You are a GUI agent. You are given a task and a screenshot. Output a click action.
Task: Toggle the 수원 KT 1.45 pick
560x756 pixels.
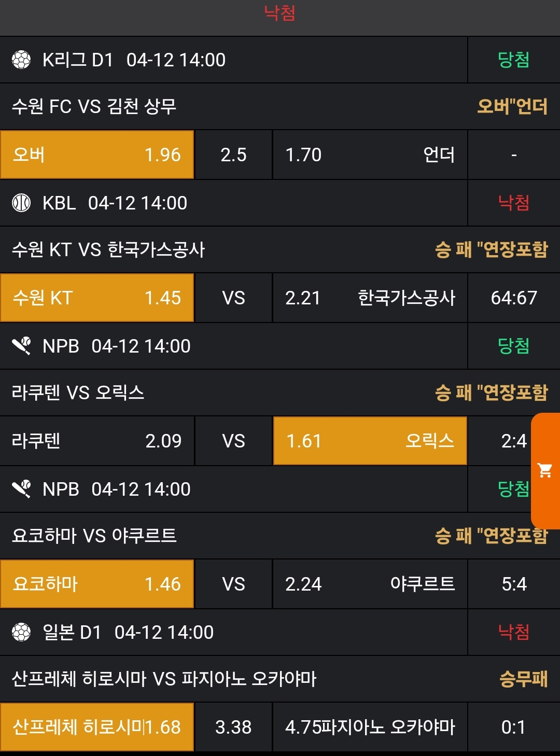97,298
